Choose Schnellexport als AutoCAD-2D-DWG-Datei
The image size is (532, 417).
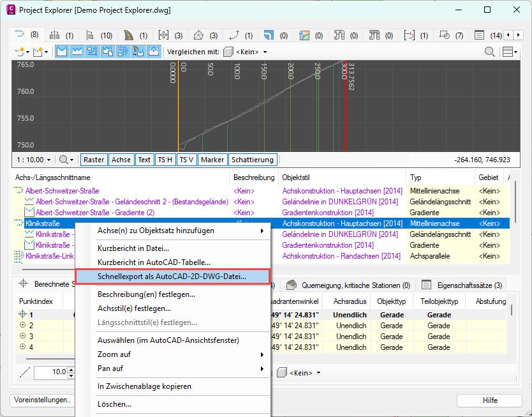(x=172, y=277)
